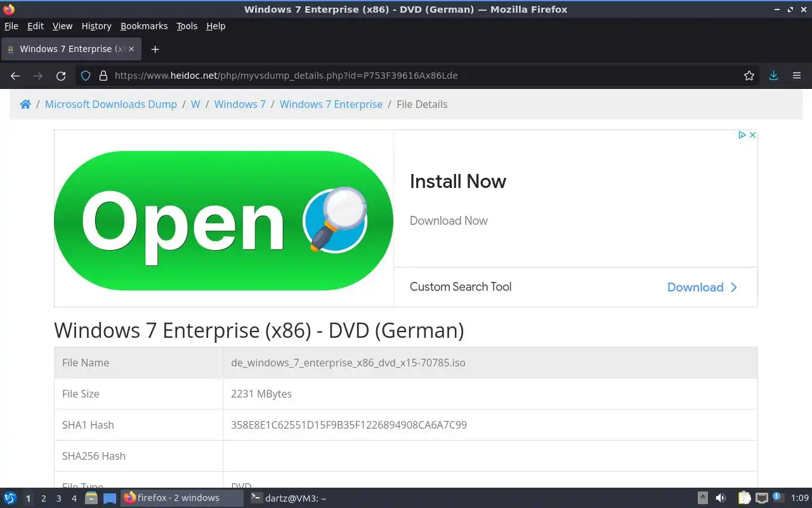The height and width of the screenshot is (508, 812).
Task: Click the 2231 MBytes file size value
Action: point(261,394)
